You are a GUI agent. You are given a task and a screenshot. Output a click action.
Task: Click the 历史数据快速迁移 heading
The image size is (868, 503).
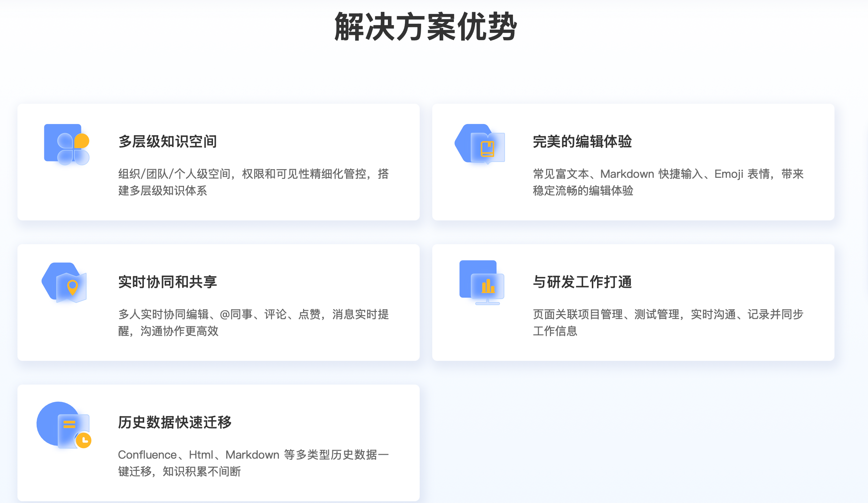tap(175, 422)
